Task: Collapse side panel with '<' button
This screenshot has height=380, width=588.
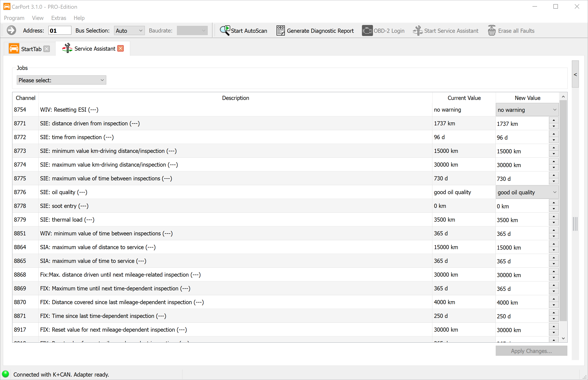Action: coord(575,74)
